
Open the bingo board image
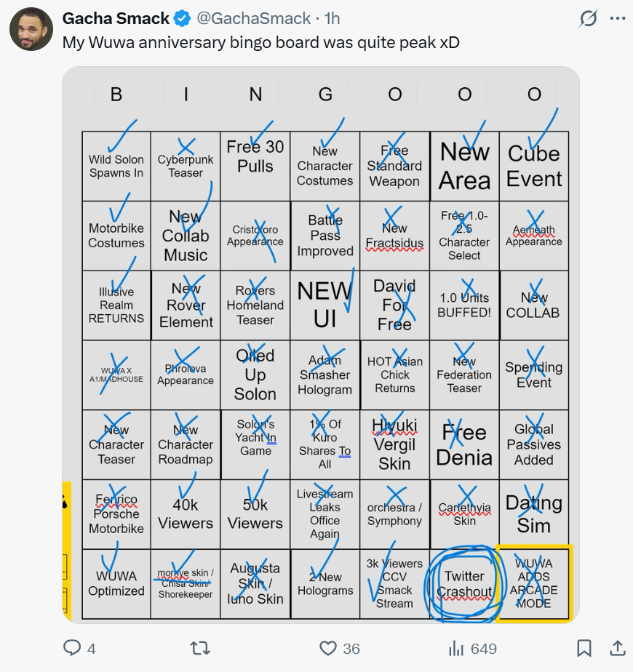click(321, 345)
